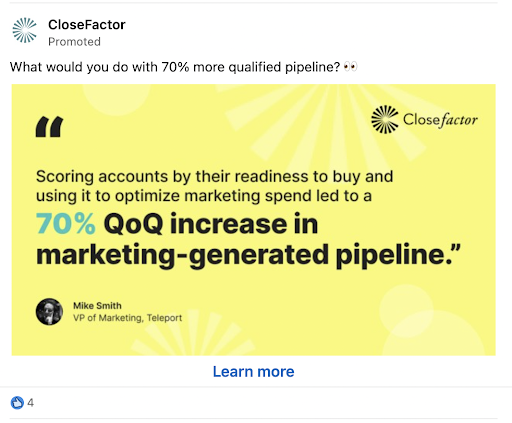Click the Promoted label under CloseFactor
Image resolution: width=512 pixels, height=423 pixels.
(x=74, y=42)
